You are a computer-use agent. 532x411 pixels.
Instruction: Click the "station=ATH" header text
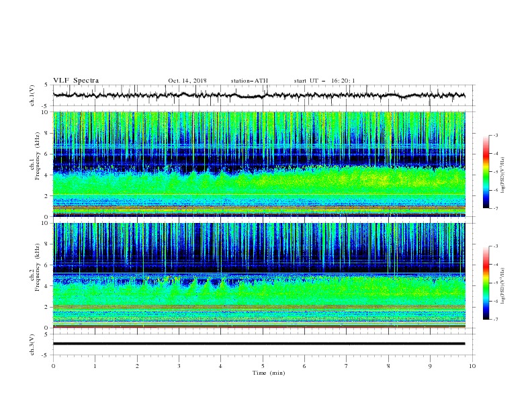249,81
